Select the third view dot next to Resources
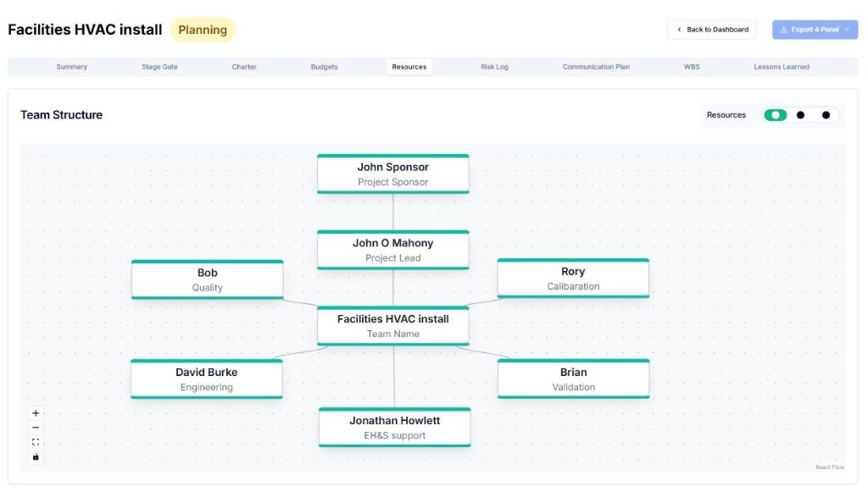 (826, 114)
